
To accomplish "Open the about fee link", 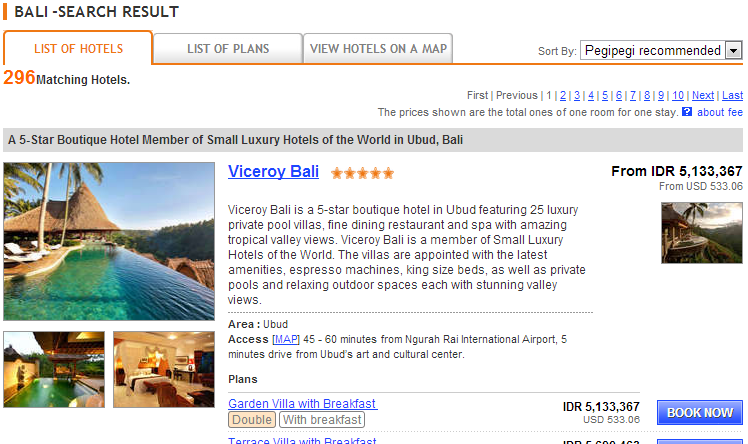I will 720,112.
